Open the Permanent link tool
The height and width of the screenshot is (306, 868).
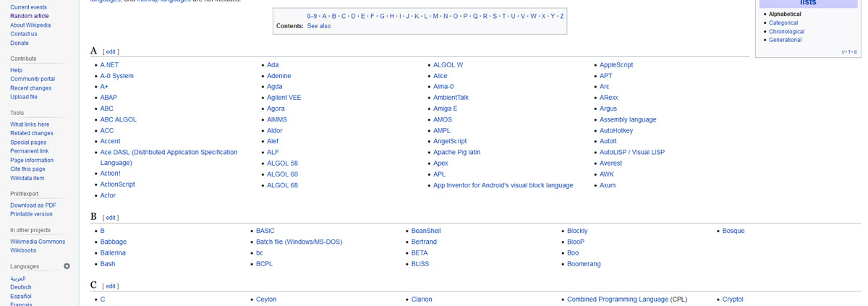(x=30, y=151)
